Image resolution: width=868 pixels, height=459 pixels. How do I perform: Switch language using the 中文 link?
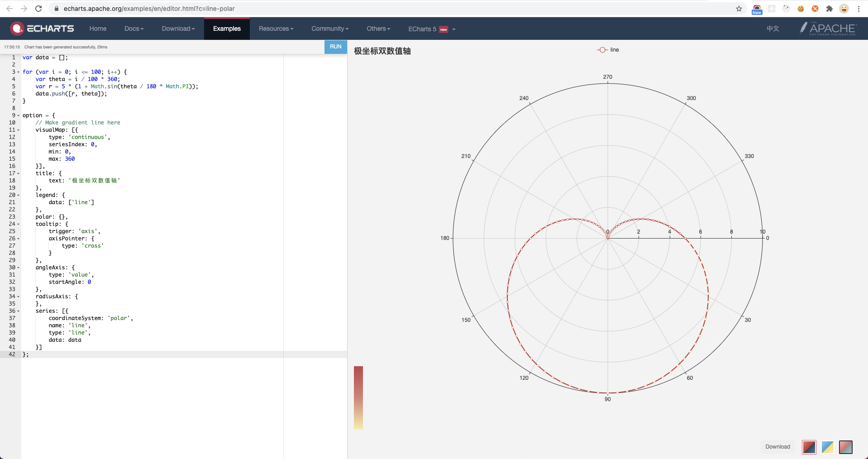[x=772, y=28]
